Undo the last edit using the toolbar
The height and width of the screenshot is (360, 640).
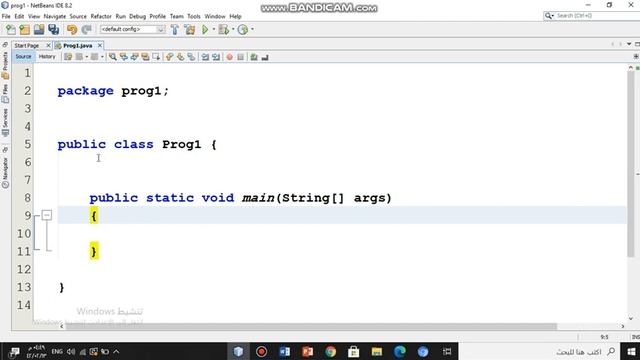[x=72, y=29]
